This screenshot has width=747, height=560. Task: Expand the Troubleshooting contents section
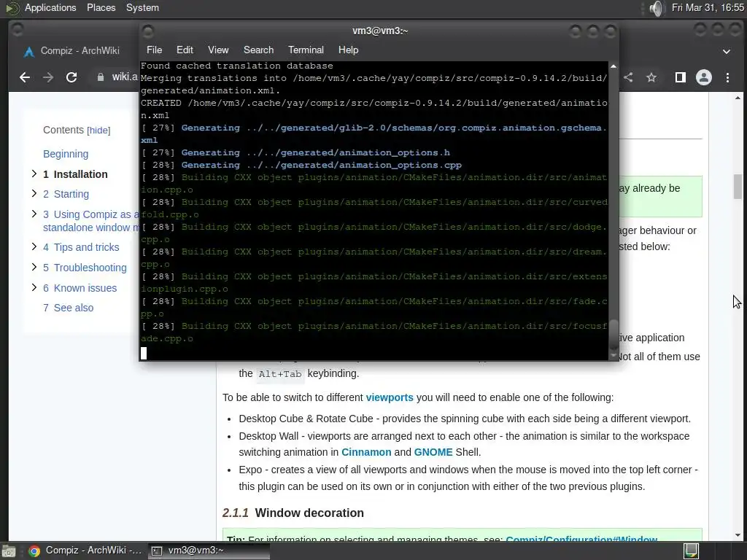pyautogui.click(x=34, y=267)
